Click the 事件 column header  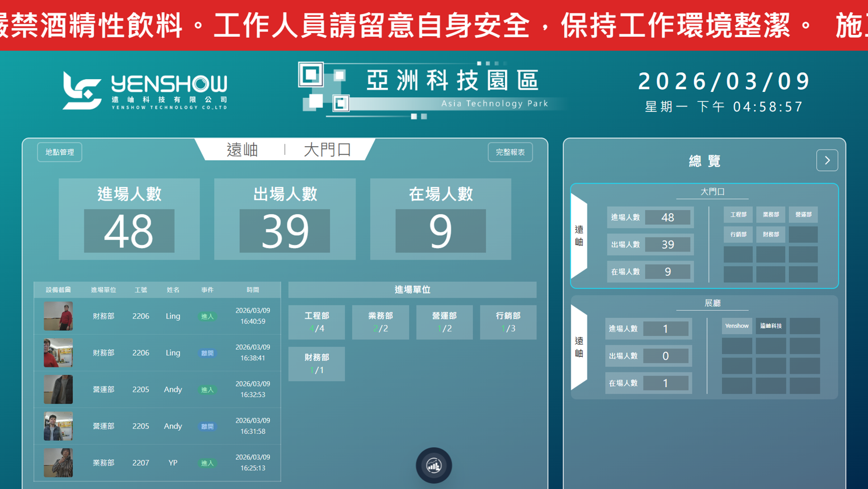[x=207, y=290]
